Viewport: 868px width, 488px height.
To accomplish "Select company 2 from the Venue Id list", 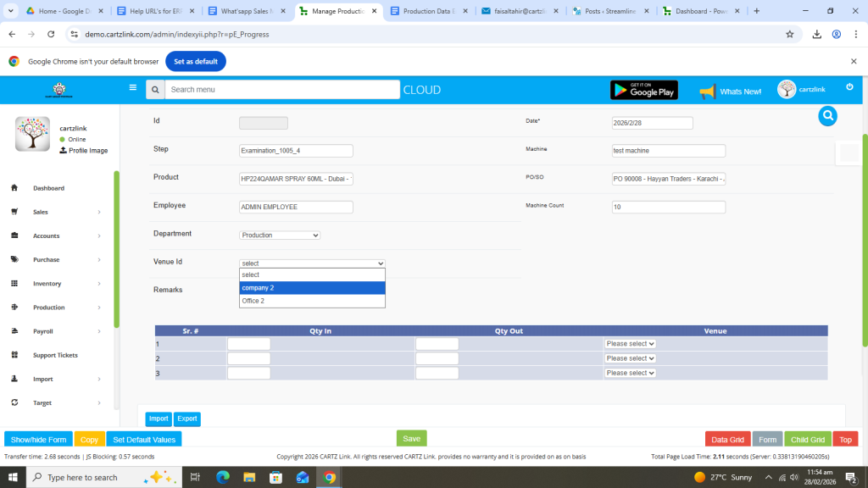I will tap(312, 288).
